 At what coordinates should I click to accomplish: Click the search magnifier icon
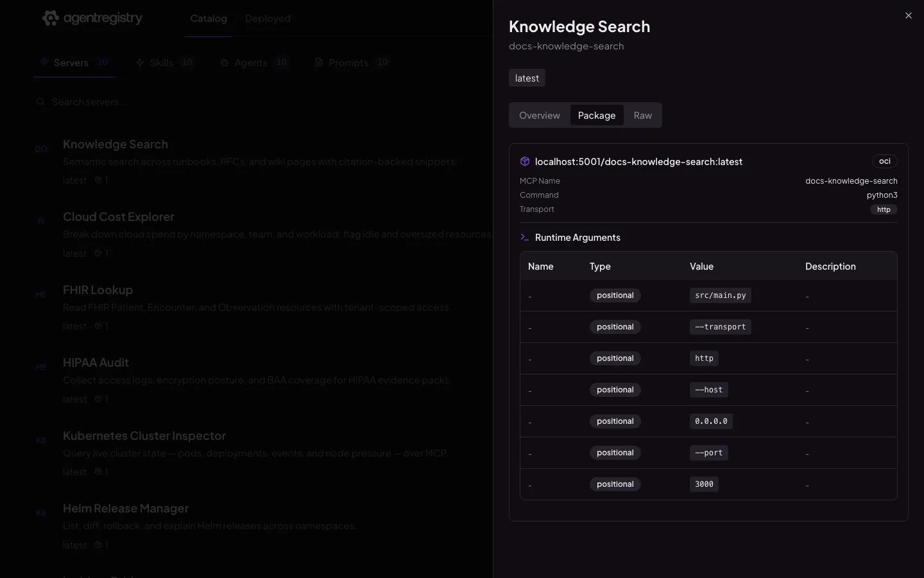click(41, 102)
